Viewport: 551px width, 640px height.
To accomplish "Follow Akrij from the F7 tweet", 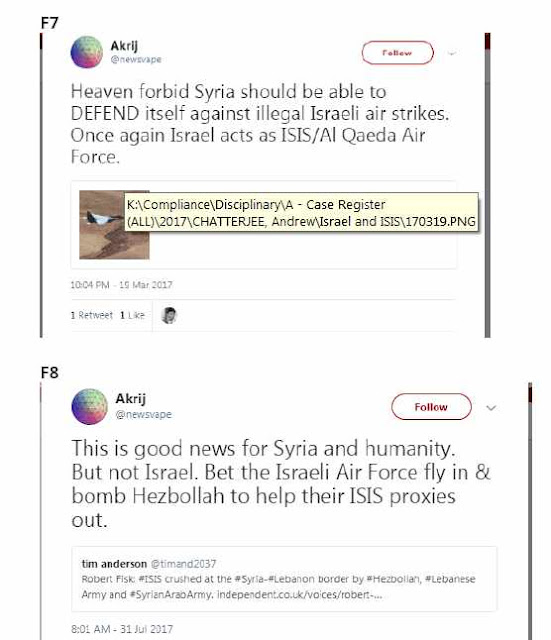I will [x=397, y=53].
